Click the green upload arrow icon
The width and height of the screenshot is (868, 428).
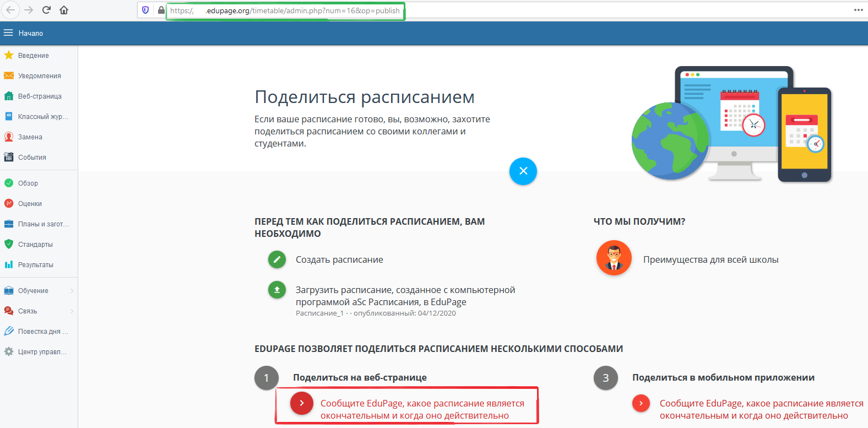pos(277,290)
